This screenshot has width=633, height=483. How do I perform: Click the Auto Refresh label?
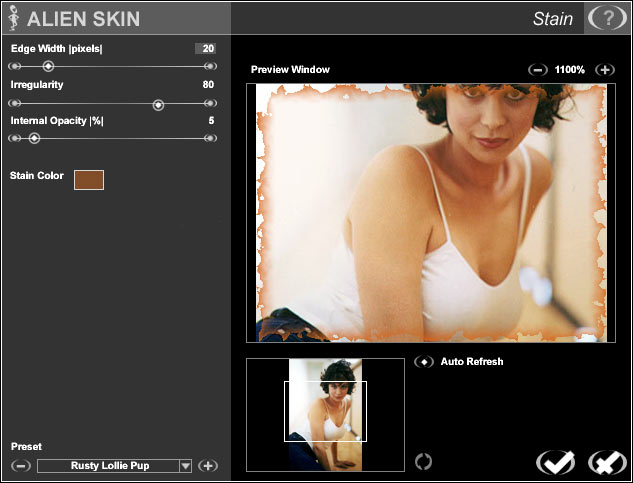472,361
